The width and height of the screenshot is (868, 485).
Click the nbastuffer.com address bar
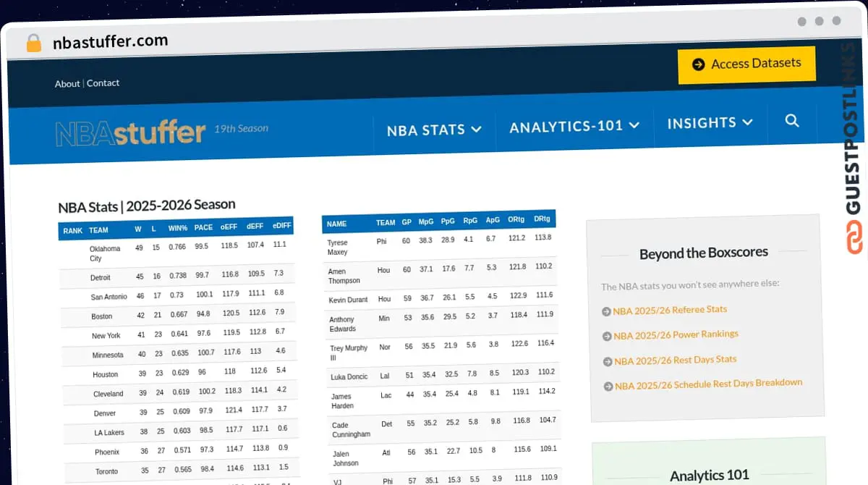(x=111, y=41)
